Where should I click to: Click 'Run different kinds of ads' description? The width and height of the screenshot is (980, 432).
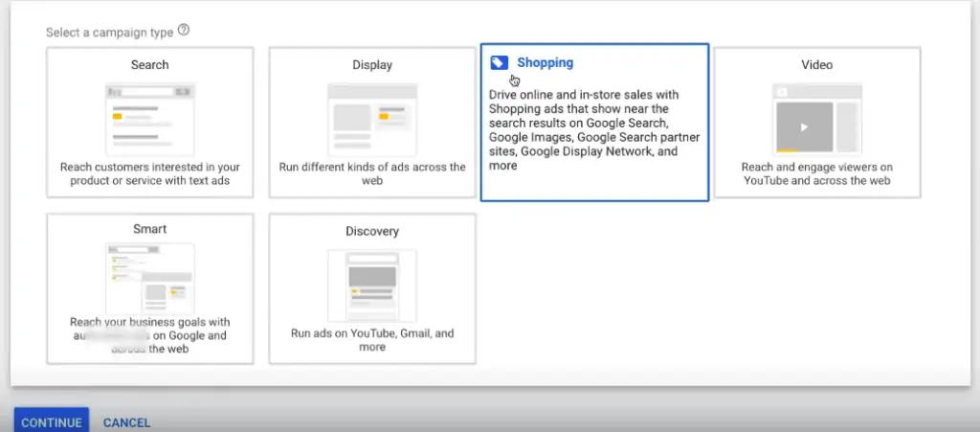point(372,173)
